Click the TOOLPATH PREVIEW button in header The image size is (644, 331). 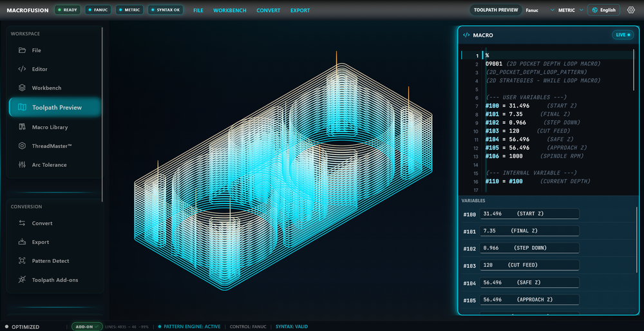pos(496,10)
